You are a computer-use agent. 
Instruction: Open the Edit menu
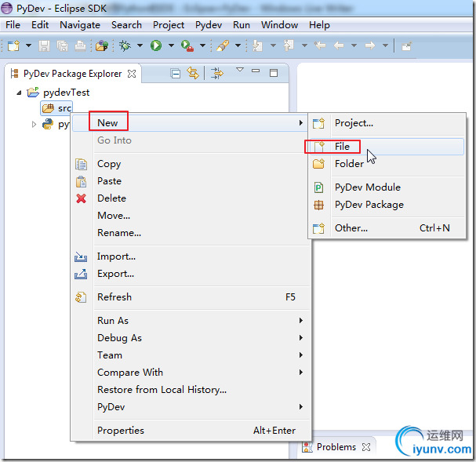(x=40, y=25)
